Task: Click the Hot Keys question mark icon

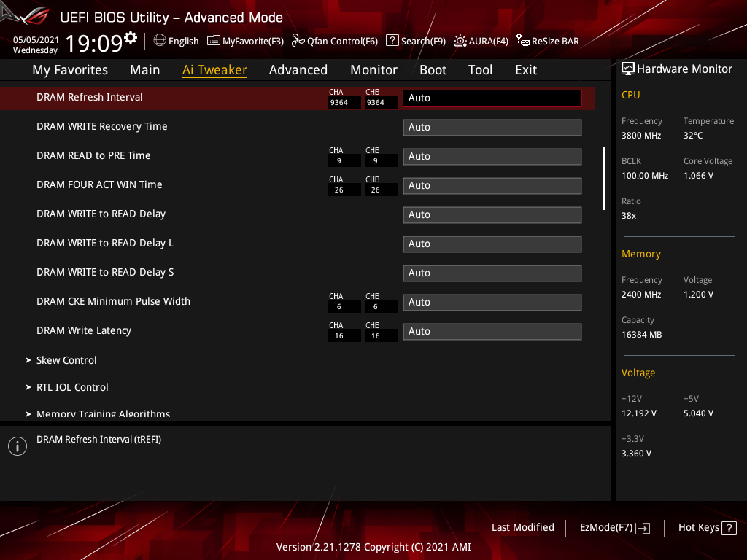Action: [729, 528]
